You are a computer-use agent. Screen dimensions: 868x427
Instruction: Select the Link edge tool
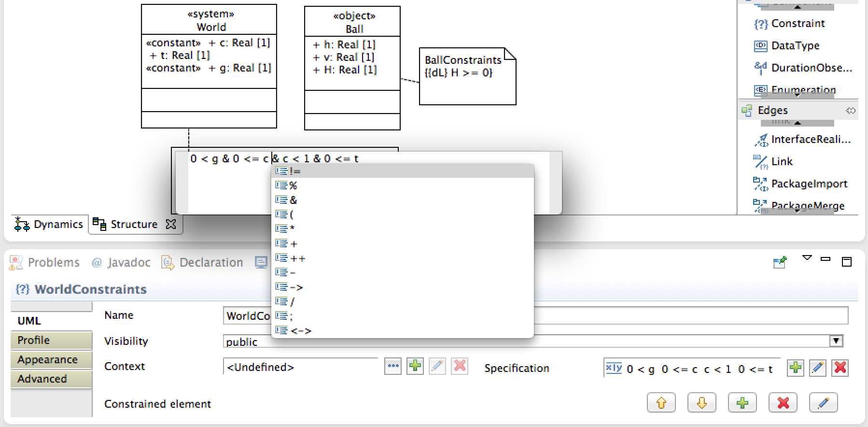coord(781,162)
